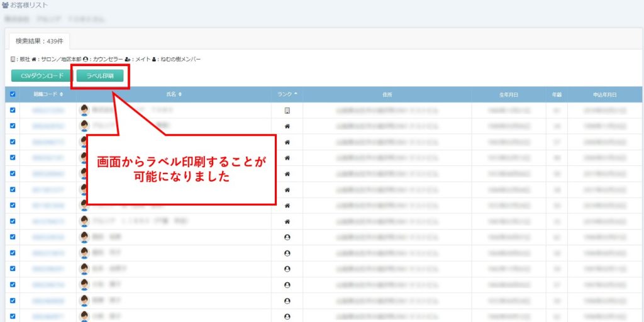The width and height of the screenshot is (644, 322).
Task: Click the avatar icon in the last visible row
Action: pos(84,316)
